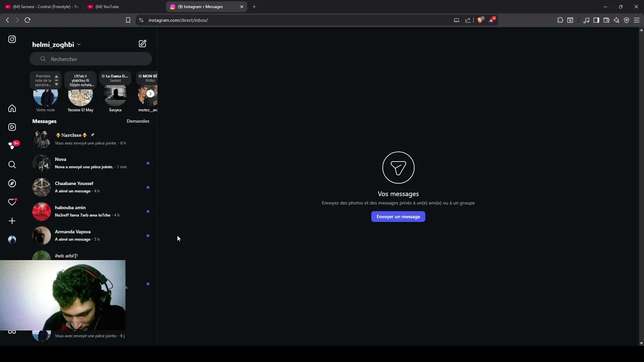This screenshot has width=644, height=362.
Task: Click the Create plus icon in sidebar
Action: pyautogui.click(x=12, y=221)
